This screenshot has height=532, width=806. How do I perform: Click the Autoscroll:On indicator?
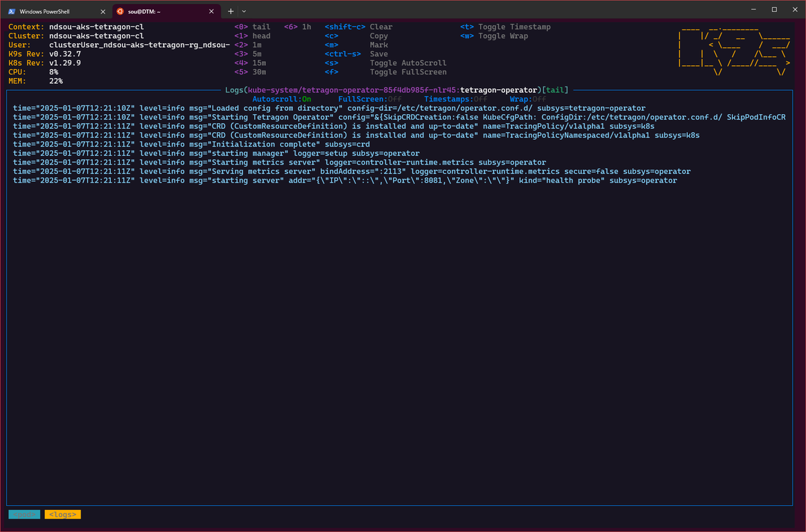click(281, 99)
